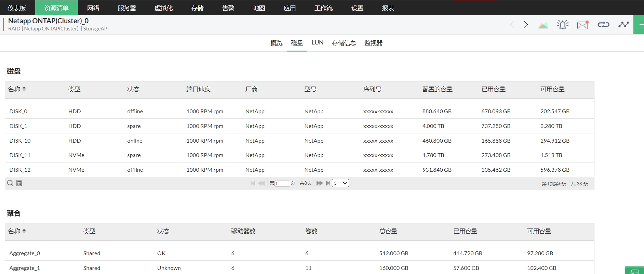Click the Netapp ONTAP(Cluster)_0 title
Image resolution: width=644 pixels, height=274 pixels.
tap(48, 21)
